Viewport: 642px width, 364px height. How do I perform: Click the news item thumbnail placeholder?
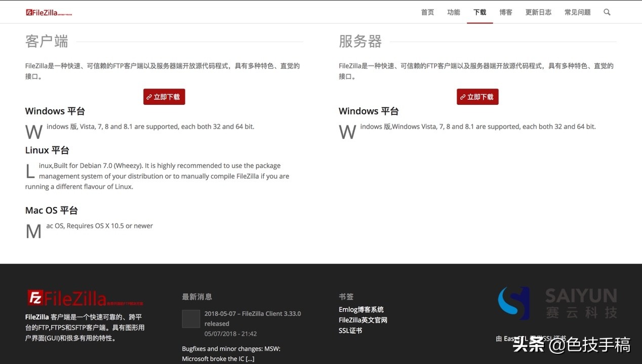190,318
